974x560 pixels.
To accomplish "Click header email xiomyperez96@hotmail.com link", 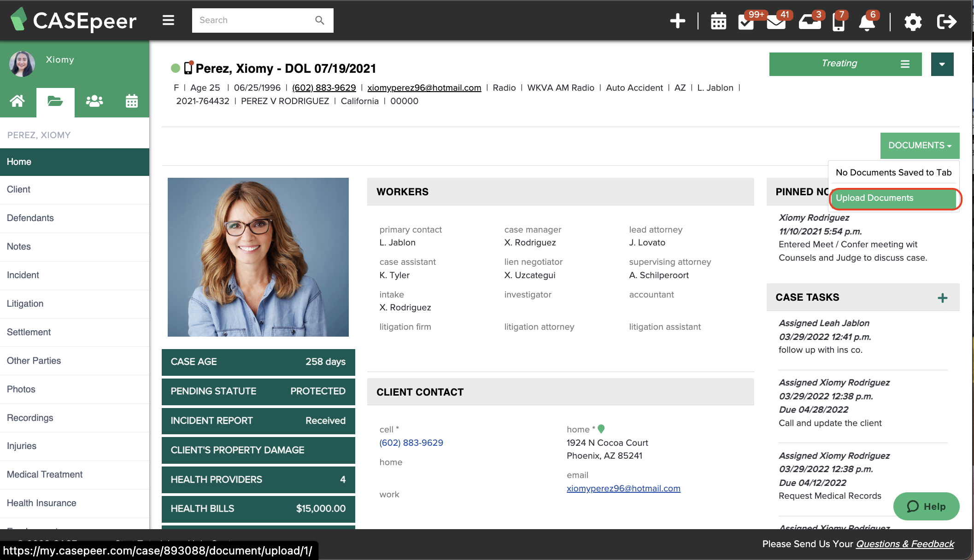I will pyautogui.click(x=424, y=88).
